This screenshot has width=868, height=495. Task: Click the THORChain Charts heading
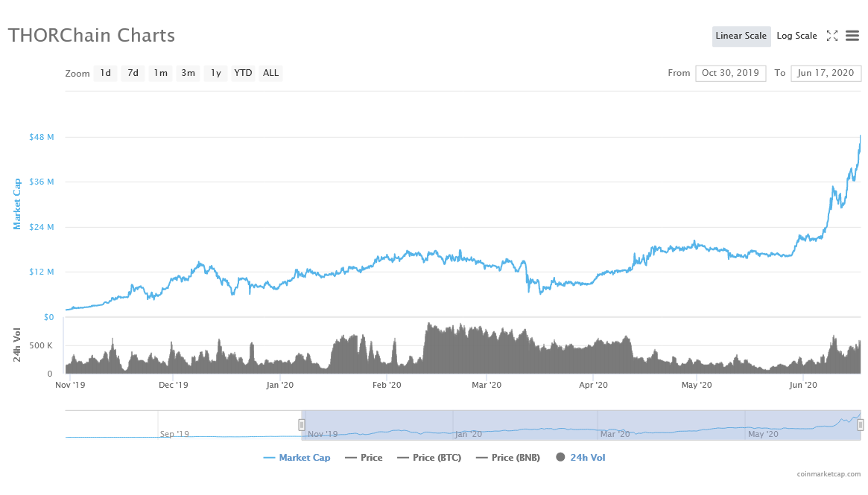coord(92,36)
